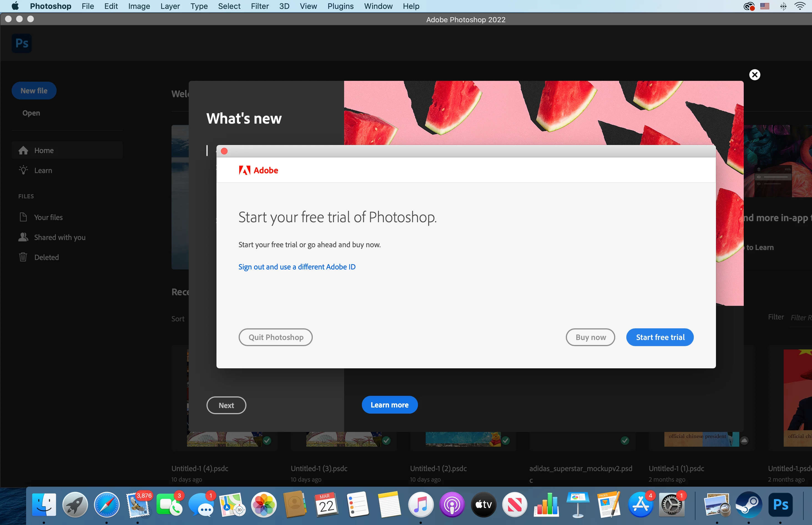Close the What's new overlay

coord(755,75)
